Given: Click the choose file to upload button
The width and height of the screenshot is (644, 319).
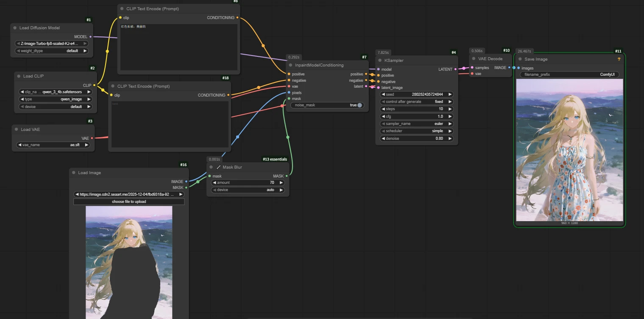Looking at the screenshot, I should pos(129,202).
